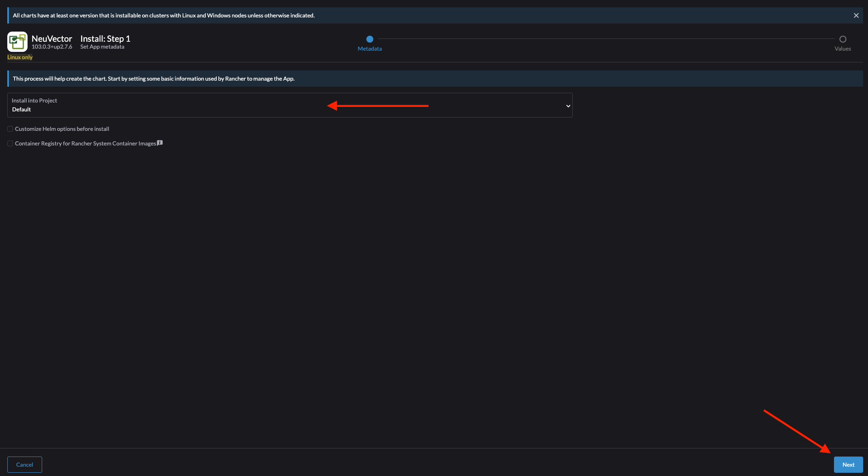Check Container Registry for Rancher System Images
Image resolution: width=868 pixels, height=476 pixels.
pos(10,143)
